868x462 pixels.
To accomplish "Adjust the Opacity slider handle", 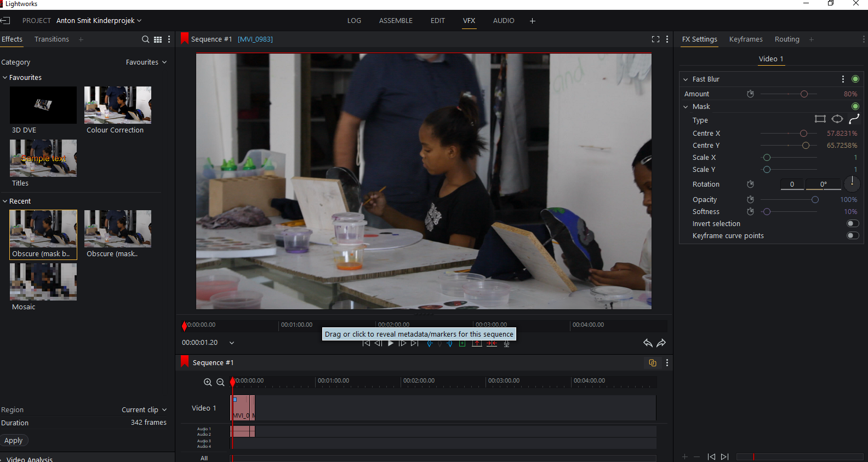I will (x=815, y=200).
